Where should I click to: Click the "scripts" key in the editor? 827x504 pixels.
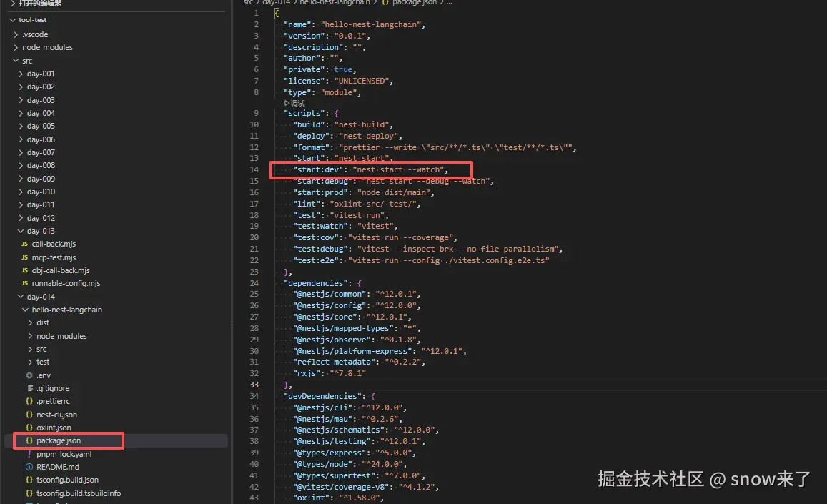pos(306,113)
